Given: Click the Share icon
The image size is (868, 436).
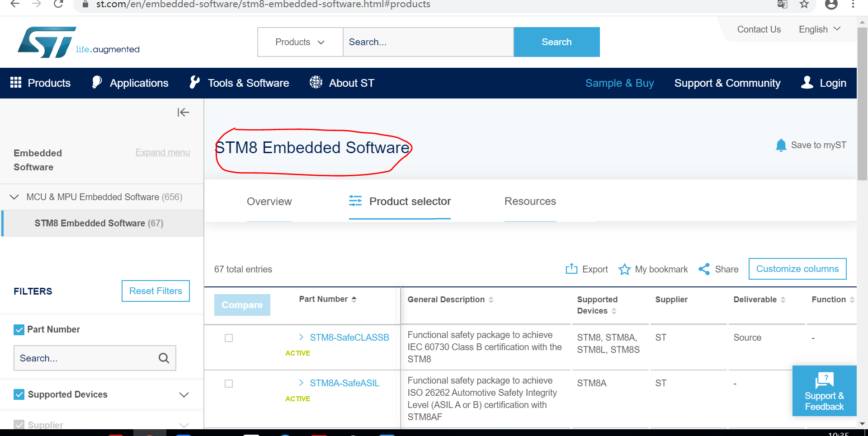Looking at the screenshot, I should tap(704, 269).
